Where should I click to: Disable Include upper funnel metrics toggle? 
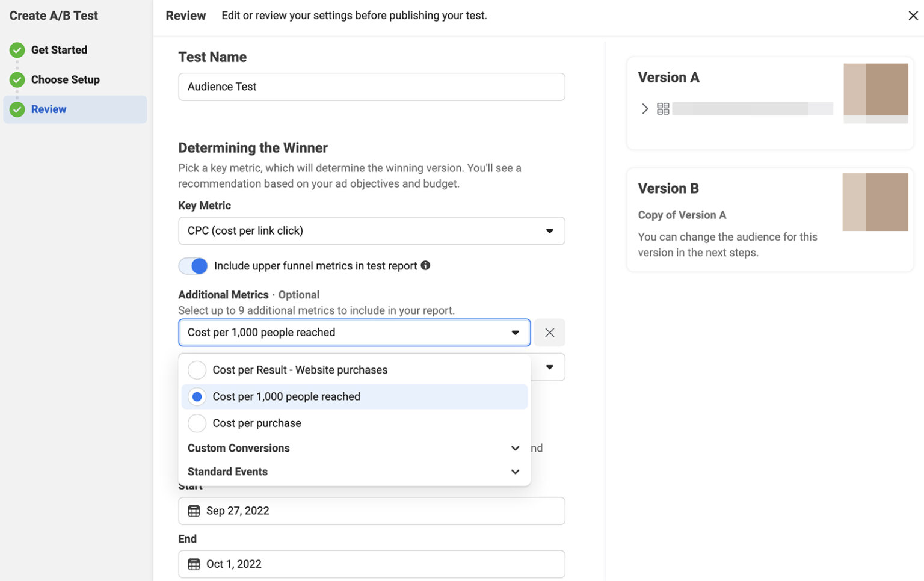(192, 265)
